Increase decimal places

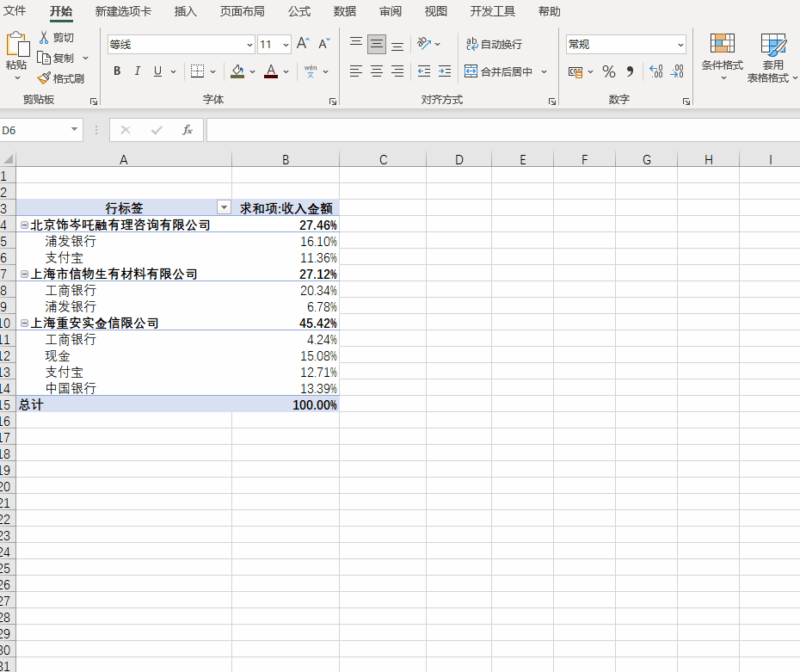pos(655,71)
